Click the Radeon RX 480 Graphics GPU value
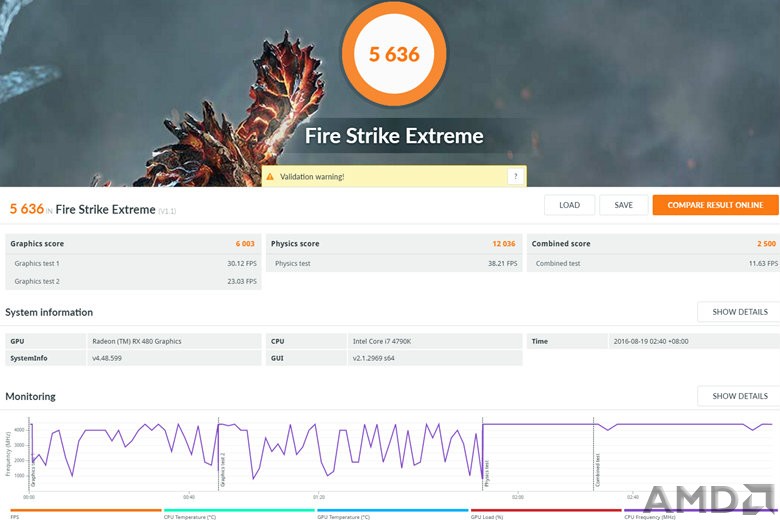Image resolution: width=780 pixels, height=520 pixels. [x=137, y=341]
